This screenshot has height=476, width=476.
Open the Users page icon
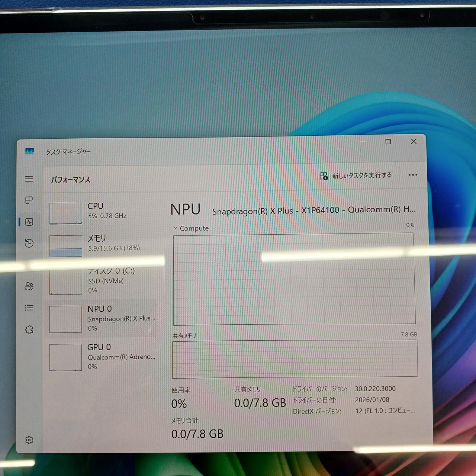29,286
